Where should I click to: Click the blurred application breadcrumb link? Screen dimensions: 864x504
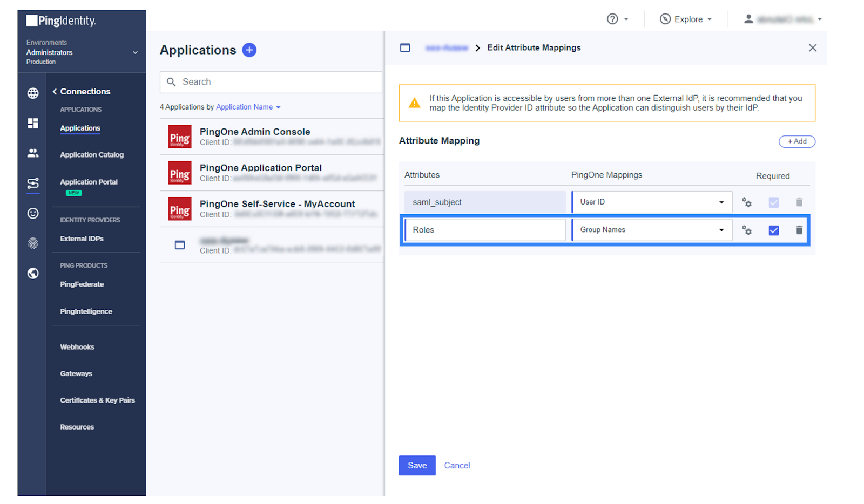pos(447,48)
